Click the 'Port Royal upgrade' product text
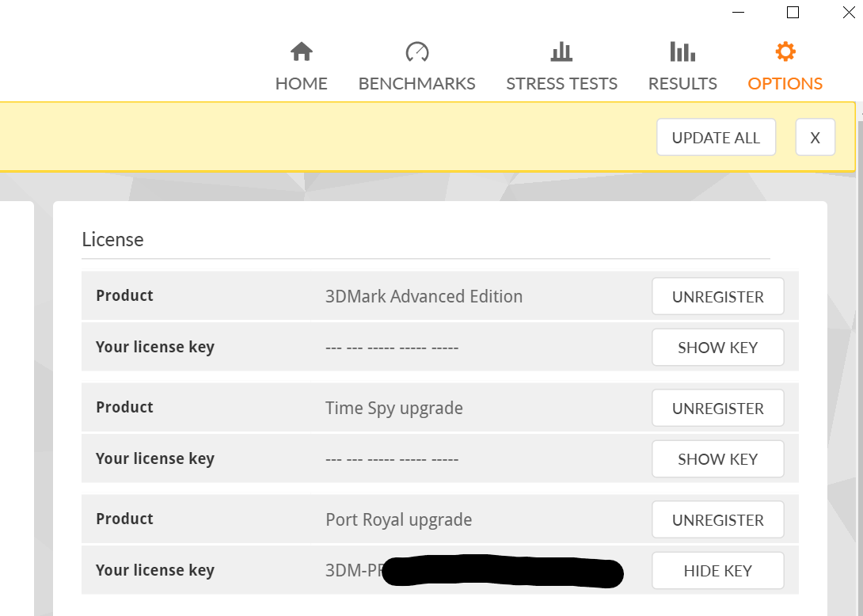The width and height of the screenshot is (863, 616). 398,520
